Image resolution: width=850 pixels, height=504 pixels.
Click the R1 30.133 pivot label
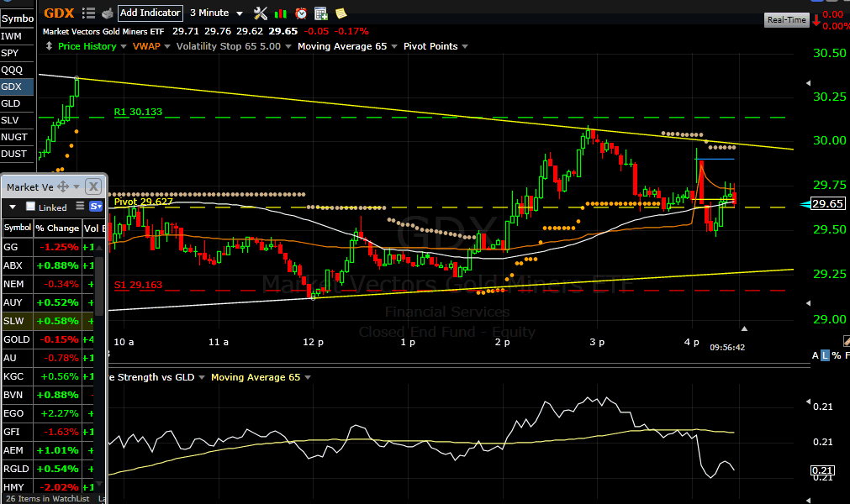click(138, 112)
